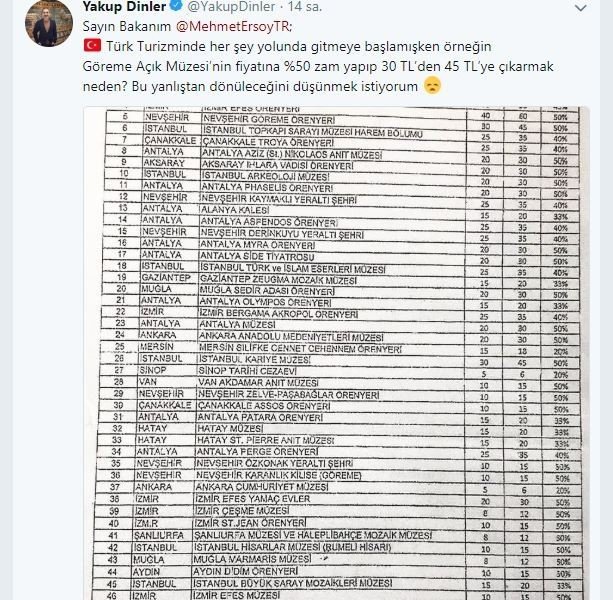Click the Van Akdamar Anıt Müzesi row

coord(339,382)
